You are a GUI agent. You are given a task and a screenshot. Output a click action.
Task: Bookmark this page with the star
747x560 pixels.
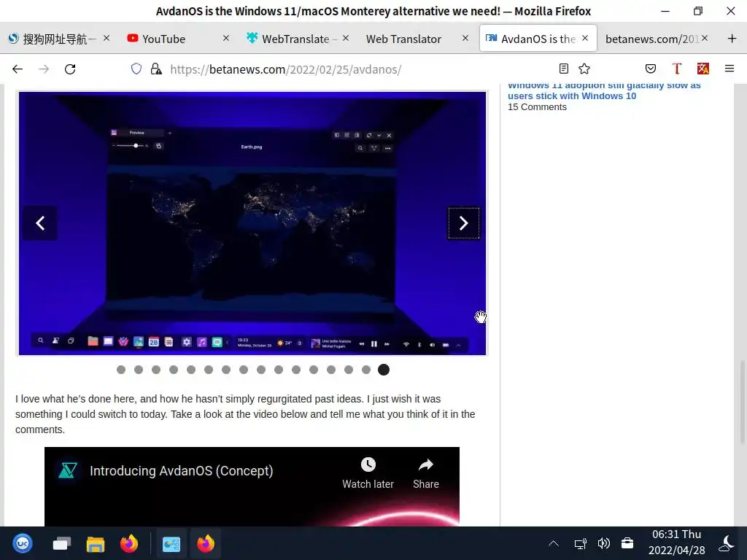584,69
